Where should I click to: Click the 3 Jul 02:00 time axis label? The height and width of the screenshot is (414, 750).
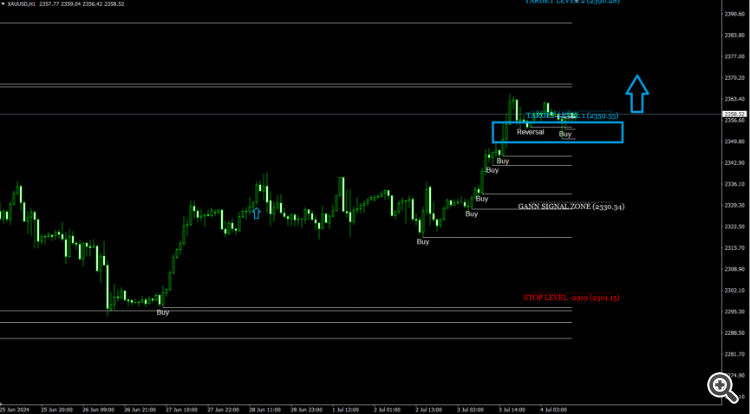tap(471, 410)
